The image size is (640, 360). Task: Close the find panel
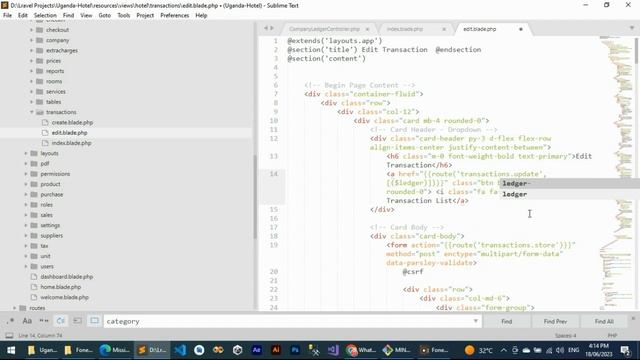pyautogui.click(x=633, y=318)
